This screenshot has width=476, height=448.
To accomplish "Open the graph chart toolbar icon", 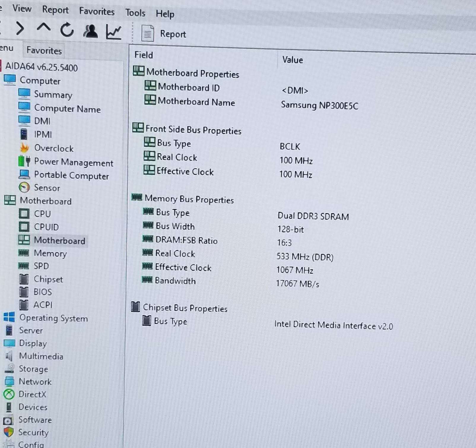I will [114, 32].
